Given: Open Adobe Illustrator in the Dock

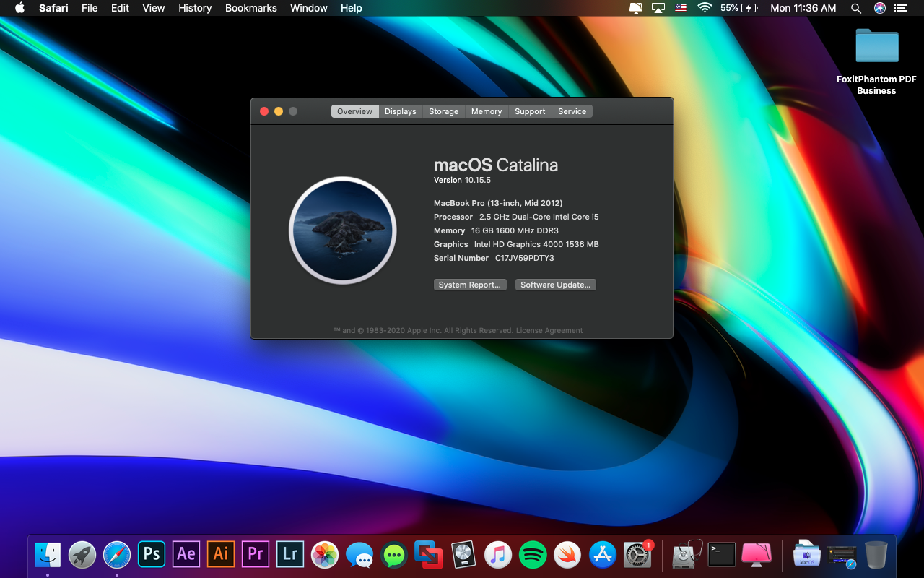Looking at the screenshot, I should coord(221,554).
